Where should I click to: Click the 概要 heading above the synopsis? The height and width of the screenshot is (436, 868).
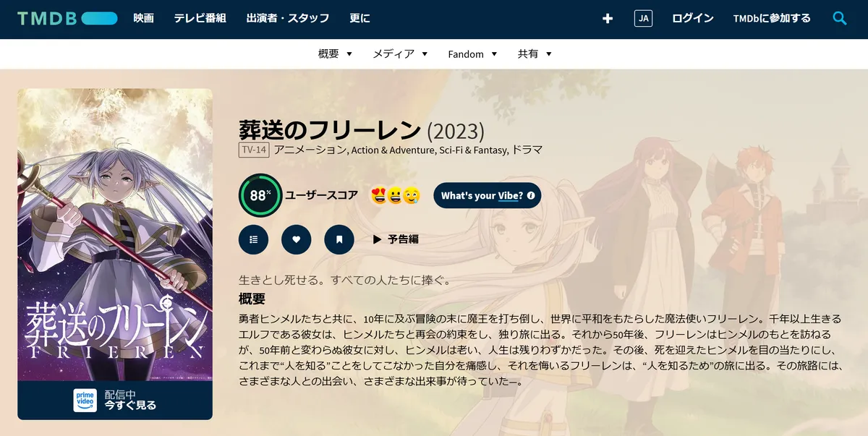tap(252, 299)
